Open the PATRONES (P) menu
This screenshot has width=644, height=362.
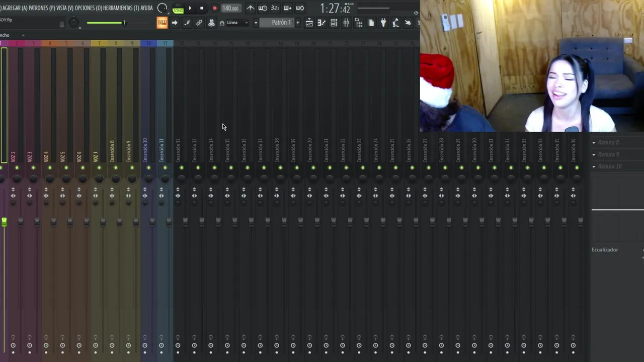coord(42,8)
